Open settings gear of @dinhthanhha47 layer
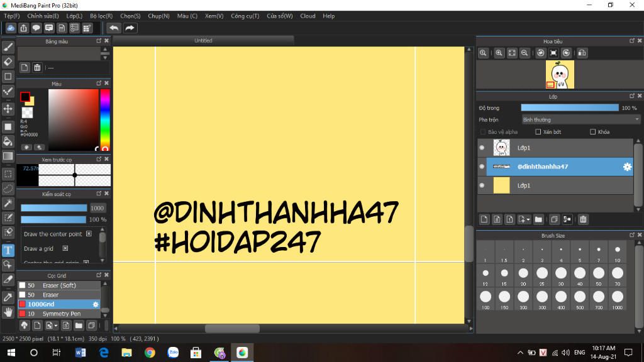The image size is (644, 362). 627,167
